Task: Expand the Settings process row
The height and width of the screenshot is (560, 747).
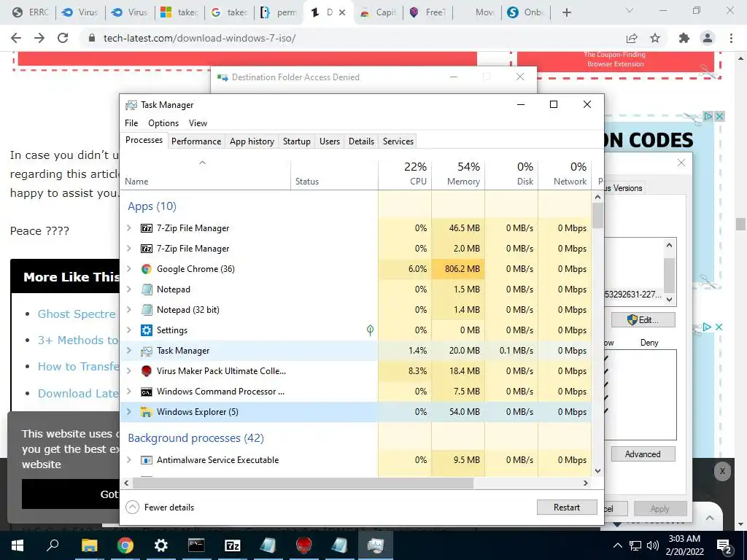Action: 128,330
